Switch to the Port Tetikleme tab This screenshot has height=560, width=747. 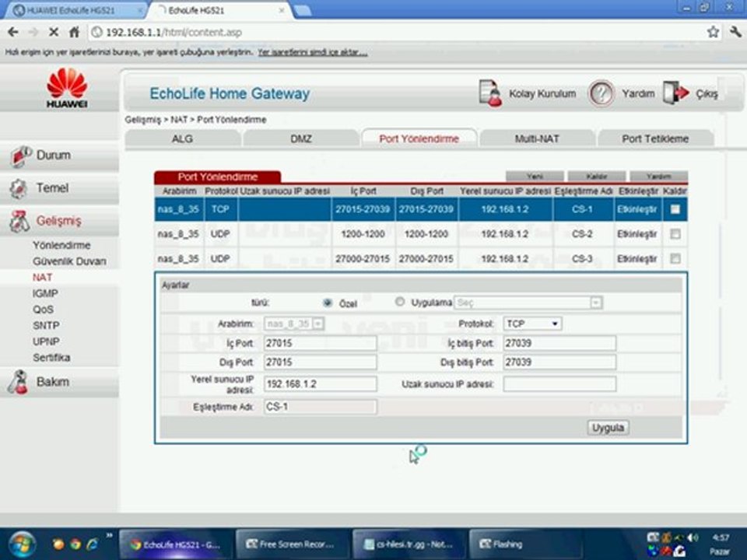tap(655, 138)
